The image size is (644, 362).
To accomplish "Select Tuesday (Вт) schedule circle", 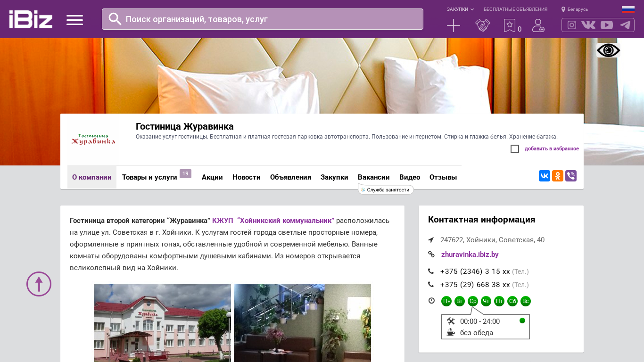I will [460, 301].
